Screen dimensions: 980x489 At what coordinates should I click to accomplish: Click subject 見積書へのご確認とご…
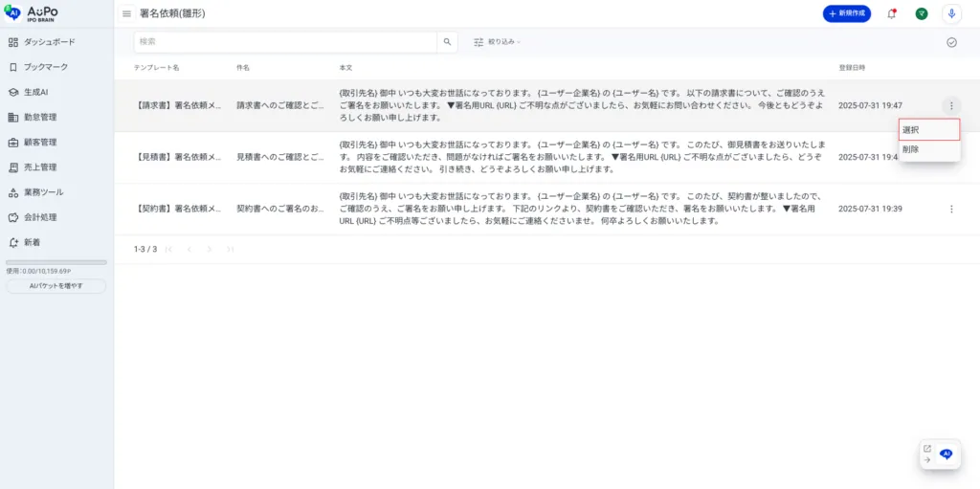[x=280, y=157]
